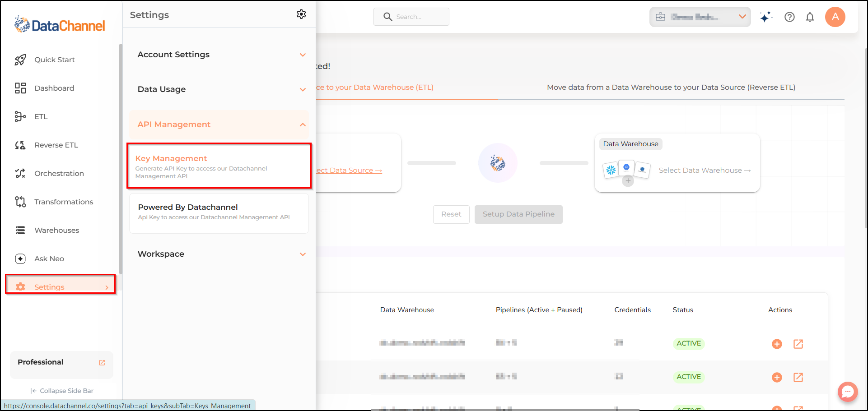Screen dimensions: 868x411
Task: Open the chat support bubble
Action: coord(848,392)
